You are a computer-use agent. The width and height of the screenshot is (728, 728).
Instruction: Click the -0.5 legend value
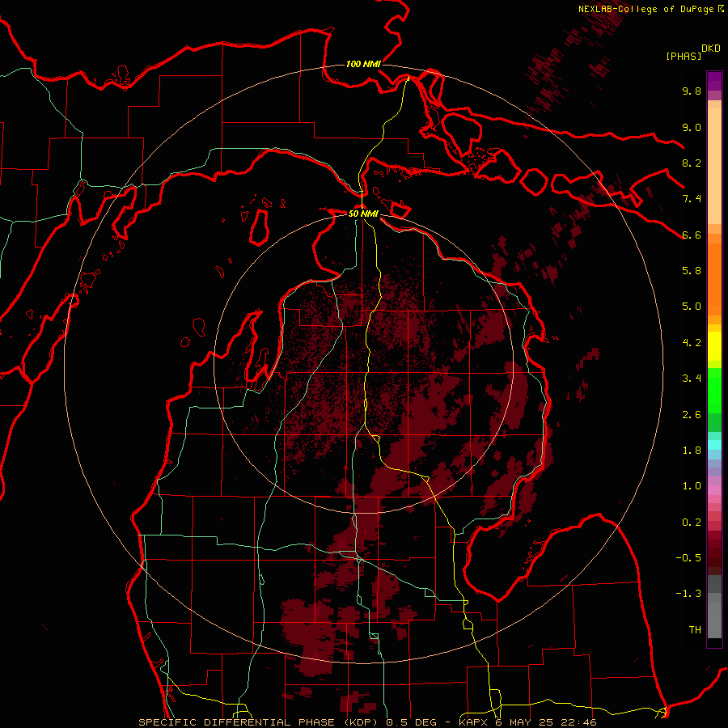[x=688, y=558]
